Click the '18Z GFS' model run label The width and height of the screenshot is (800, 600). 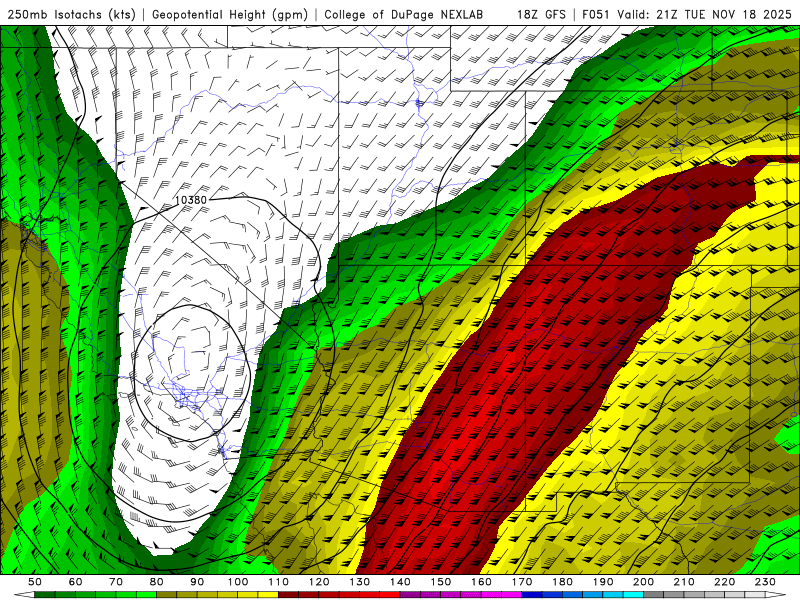tap(541, 14)
